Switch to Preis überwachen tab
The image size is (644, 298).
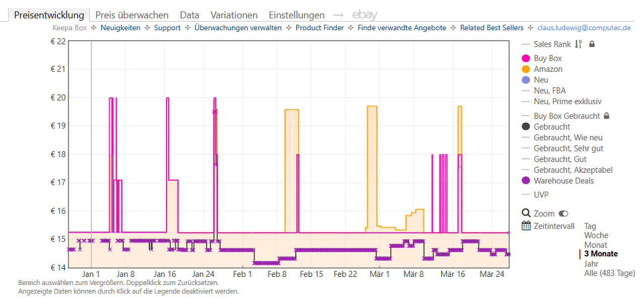click(x=132, y=15)
